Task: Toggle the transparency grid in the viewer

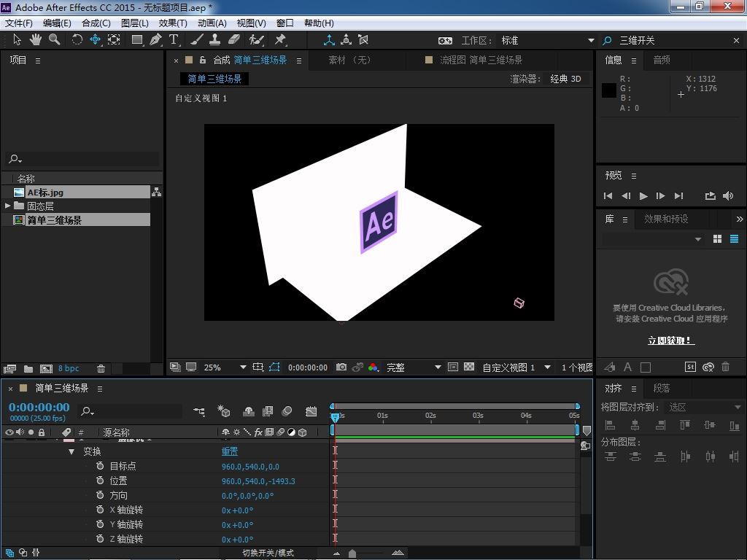Action: (x=469, y=367)
